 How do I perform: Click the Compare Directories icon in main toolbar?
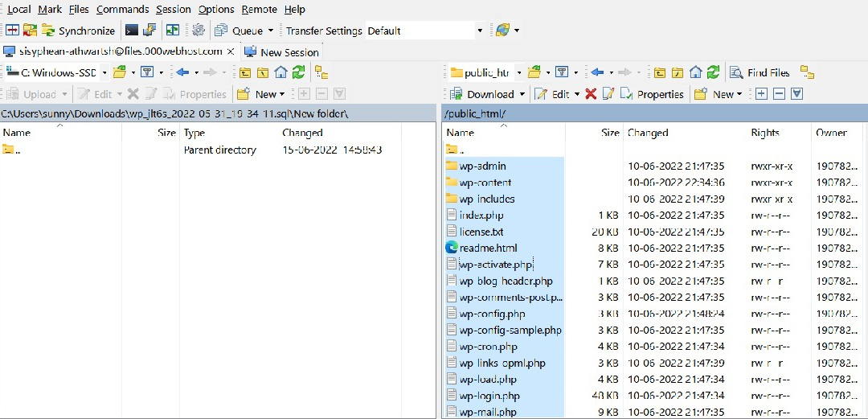click(x=13, y=31)
